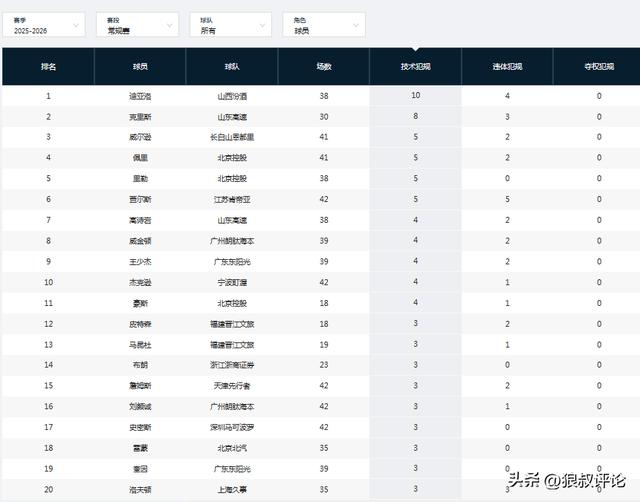Open the 角色 球员 role dropdown
Image resolution: width=640 pixels, height=502 pixels.
coord(324,25)
